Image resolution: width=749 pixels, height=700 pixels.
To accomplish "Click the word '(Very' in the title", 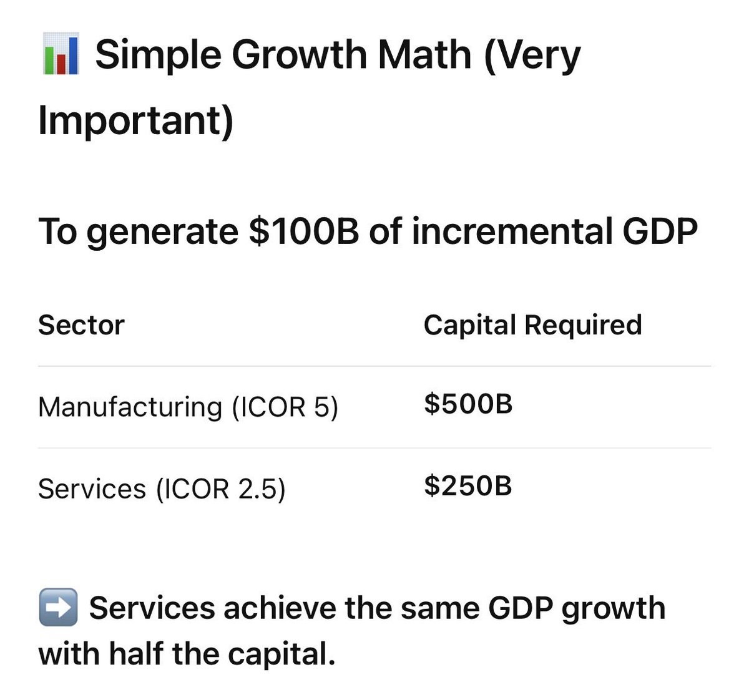I will coord(532,55).
